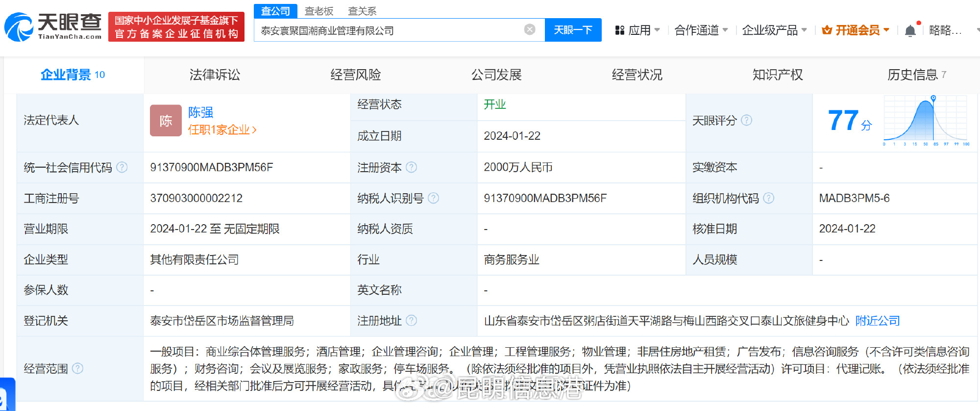Image resolution: width=980 pixels, height=411 pixels.
Task: Select the registered address text 山东省泰安市岱岳区…
Action: [666, 321]
